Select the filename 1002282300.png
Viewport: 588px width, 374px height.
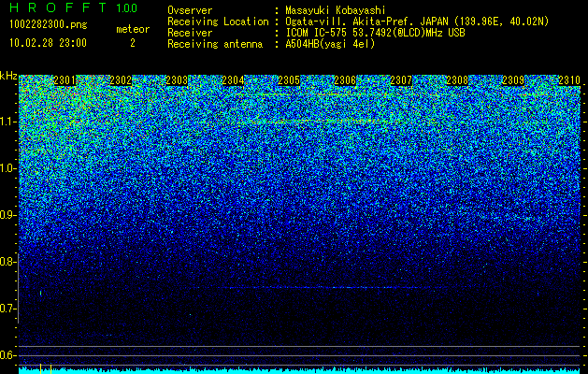49,25
